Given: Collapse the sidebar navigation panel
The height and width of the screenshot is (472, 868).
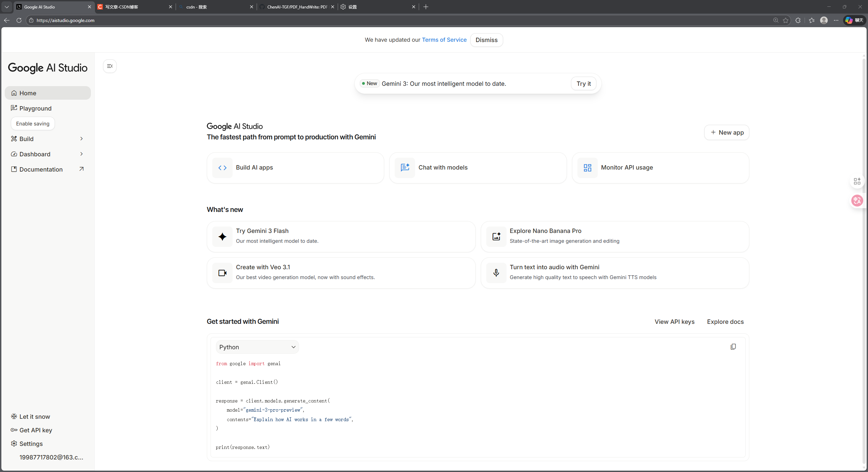Looking at the screenshot, I should pyautogui.click(x=110, y=66).
